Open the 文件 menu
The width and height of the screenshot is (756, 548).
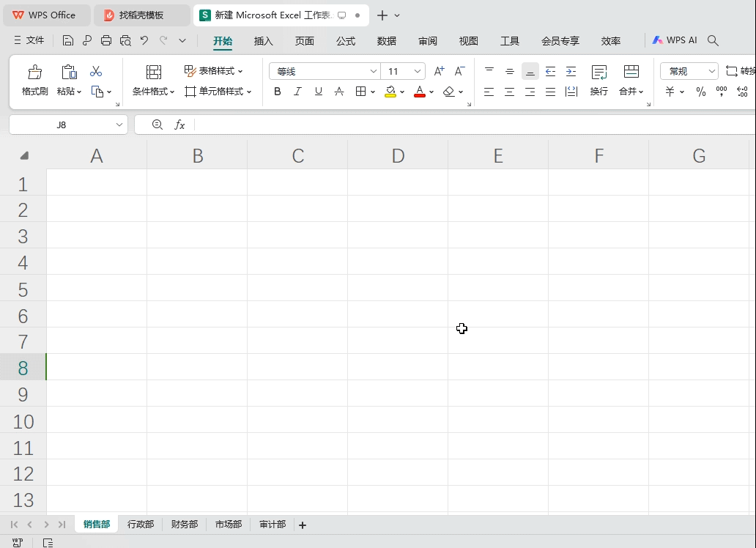[x=29, y=40]
